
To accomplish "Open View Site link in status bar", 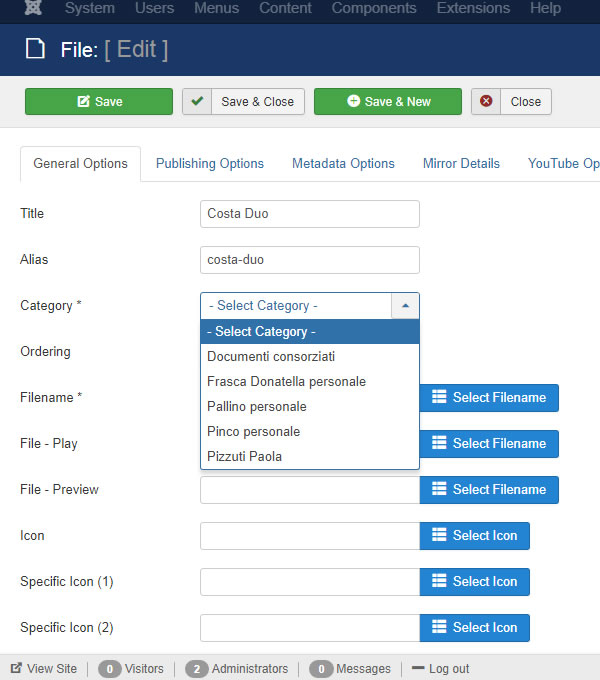I will click(44, 669).
